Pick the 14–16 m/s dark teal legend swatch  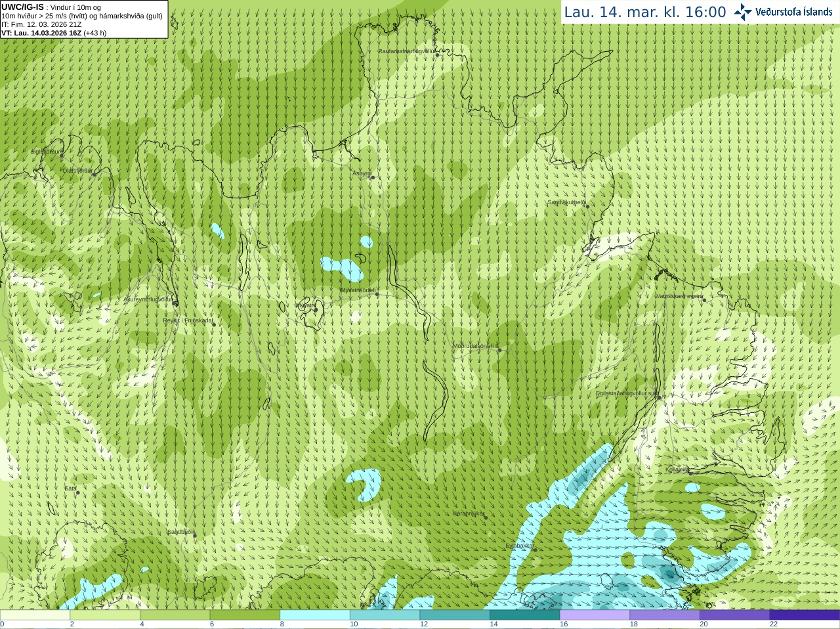[x=525, y=615]
